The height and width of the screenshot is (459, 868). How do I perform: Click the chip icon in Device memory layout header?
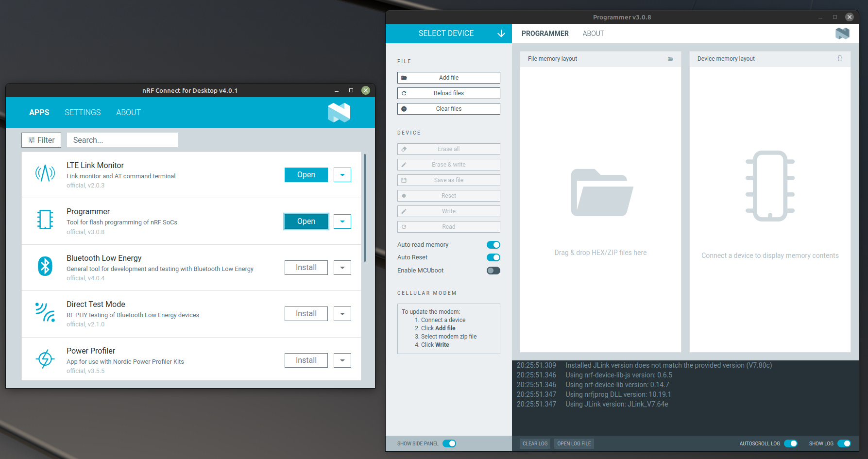(x=840, y=58)
